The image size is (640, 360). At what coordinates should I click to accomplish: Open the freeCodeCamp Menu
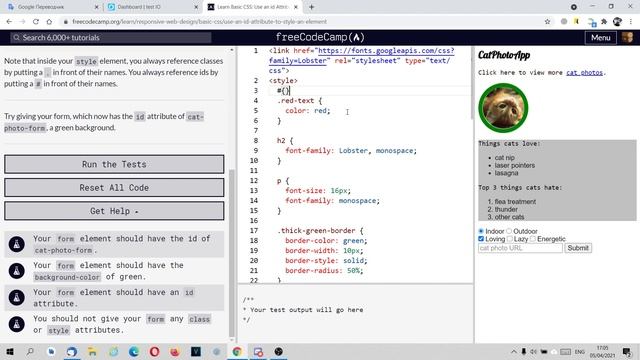(601, 38)
